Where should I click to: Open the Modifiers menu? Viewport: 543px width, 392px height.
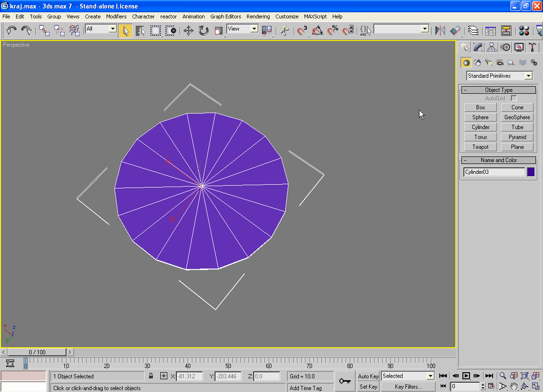click(116, 16)
